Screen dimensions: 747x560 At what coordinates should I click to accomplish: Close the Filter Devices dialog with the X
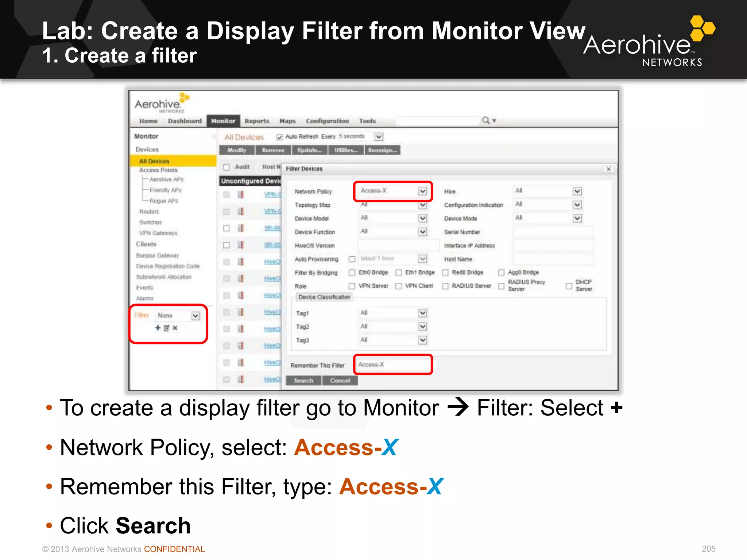point(608,169)
